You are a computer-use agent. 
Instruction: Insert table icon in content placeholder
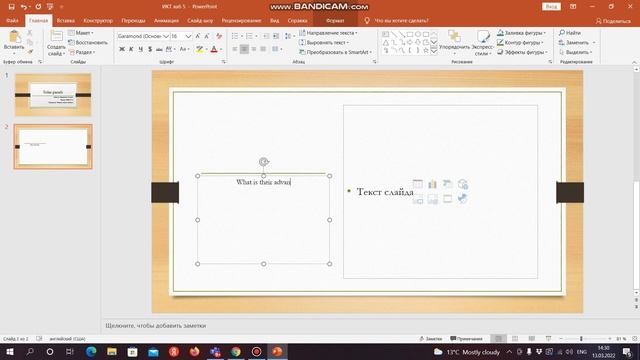pos(418,184)
